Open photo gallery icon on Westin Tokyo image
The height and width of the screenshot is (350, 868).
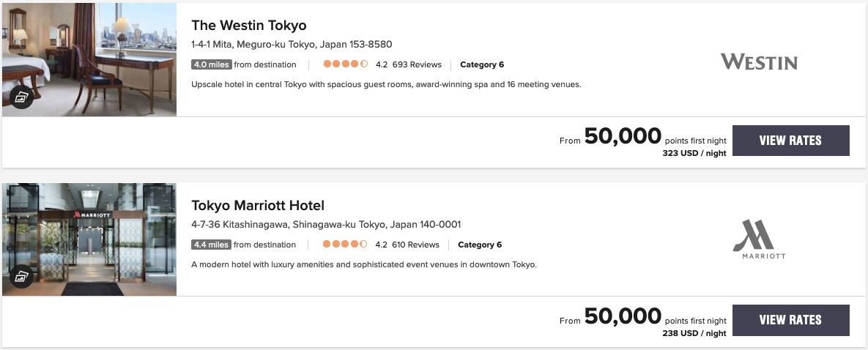pyautogui.click(x=21, y=97)
